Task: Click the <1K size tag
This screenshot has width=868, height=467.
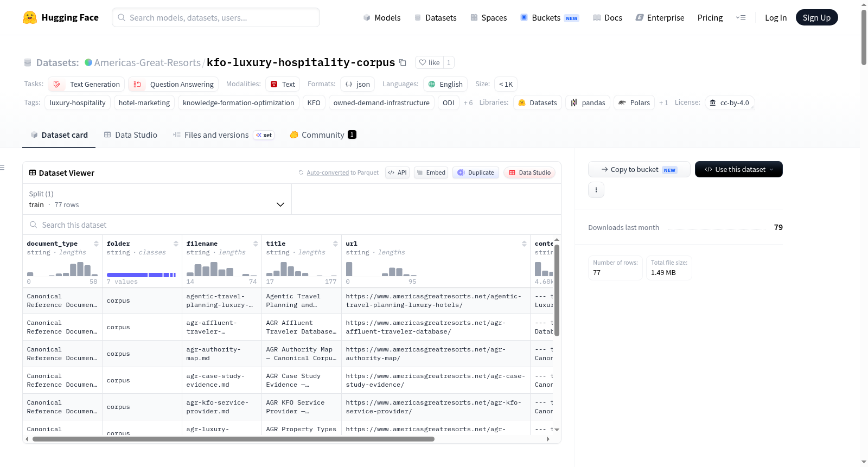Action: click(x=506, y=84)
